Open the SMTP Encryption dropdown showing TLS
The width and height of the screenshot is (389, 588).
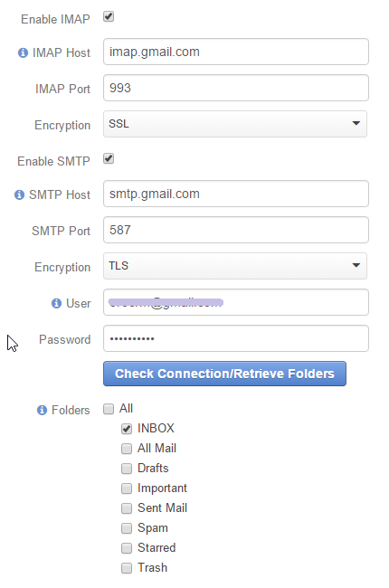pos(235,266)
